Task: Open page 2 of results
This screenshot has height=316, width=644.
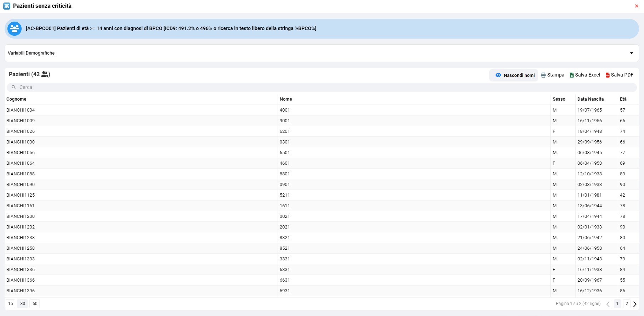Action: coord(627,304)
